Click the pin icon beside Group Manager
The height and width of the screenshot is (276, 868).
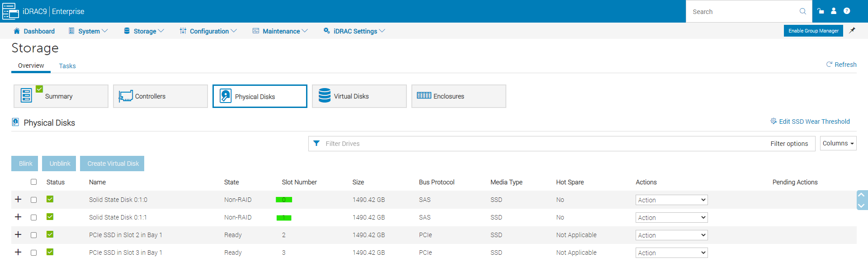852,31
